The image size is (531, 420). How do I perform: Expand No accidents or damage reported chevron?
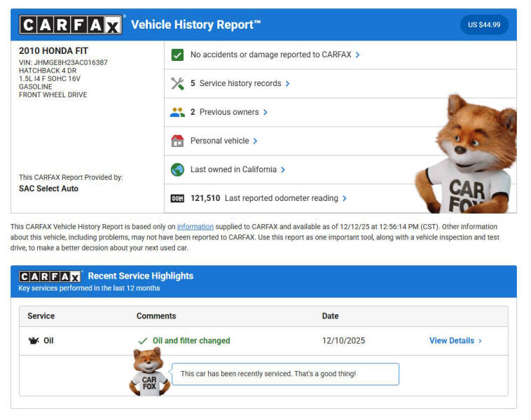[x=358, y=55]
